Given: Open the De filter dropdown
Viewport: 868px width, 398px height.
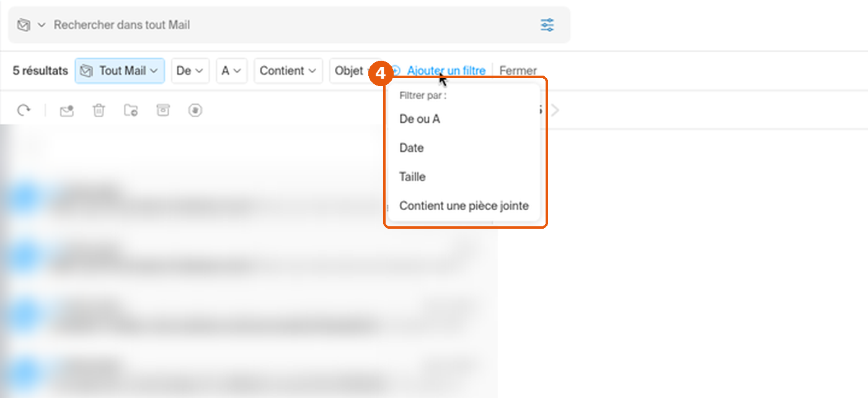Looking at the screenshot, I should pos(190,71).
